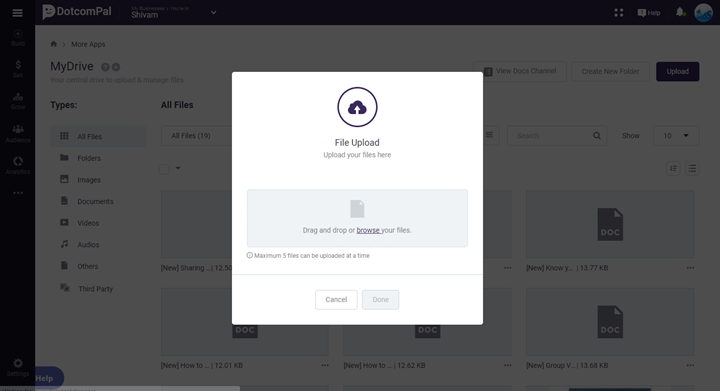Image resolution: width=720 pixels, height=391 pixels.
Task: Open options for 12.01 KB How to file
Action: (x=325, y=366)
